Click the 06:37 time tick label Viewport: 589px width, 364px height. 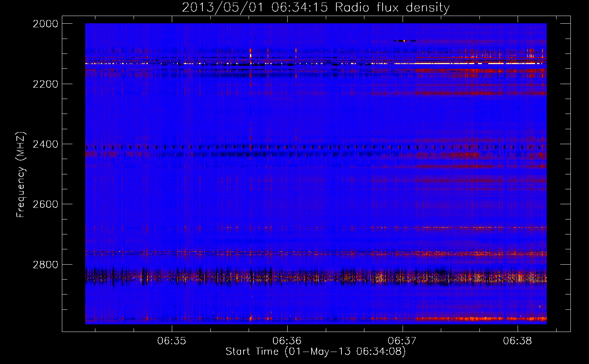(x=402, y=341)
